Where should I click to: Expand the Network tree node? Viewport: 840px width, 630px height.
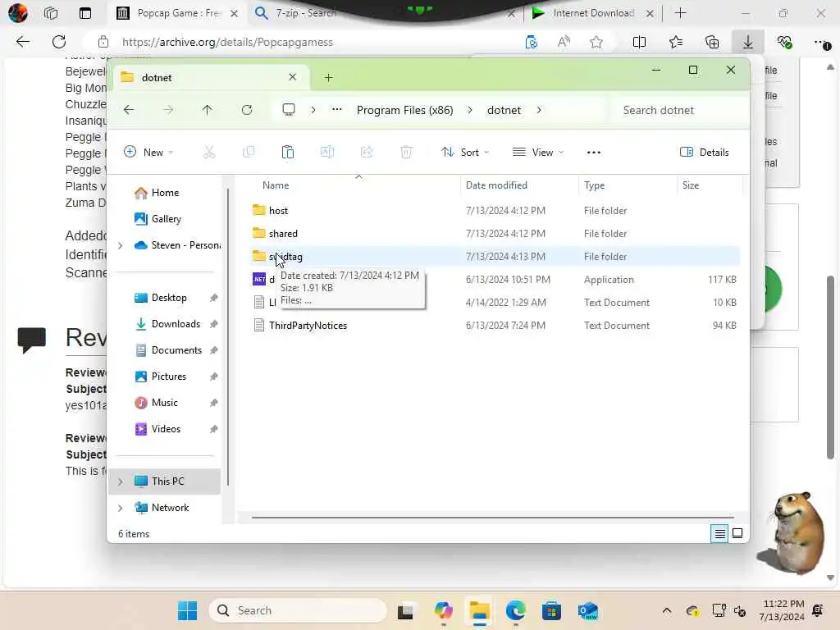coord(121,508)
